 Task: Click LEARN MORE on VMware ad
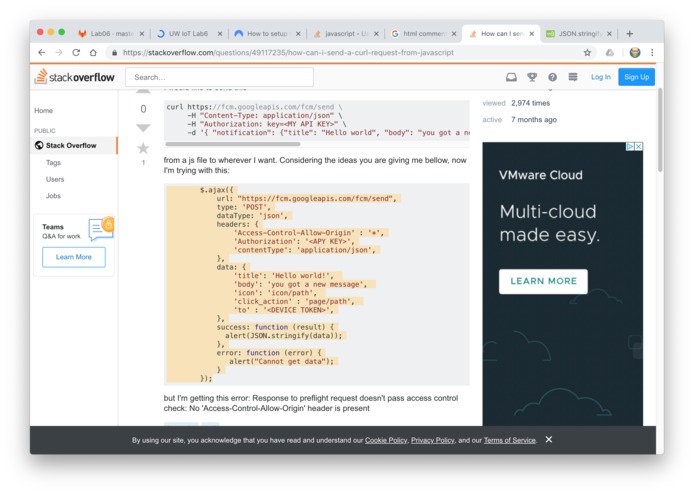click(x=543, y=281)
